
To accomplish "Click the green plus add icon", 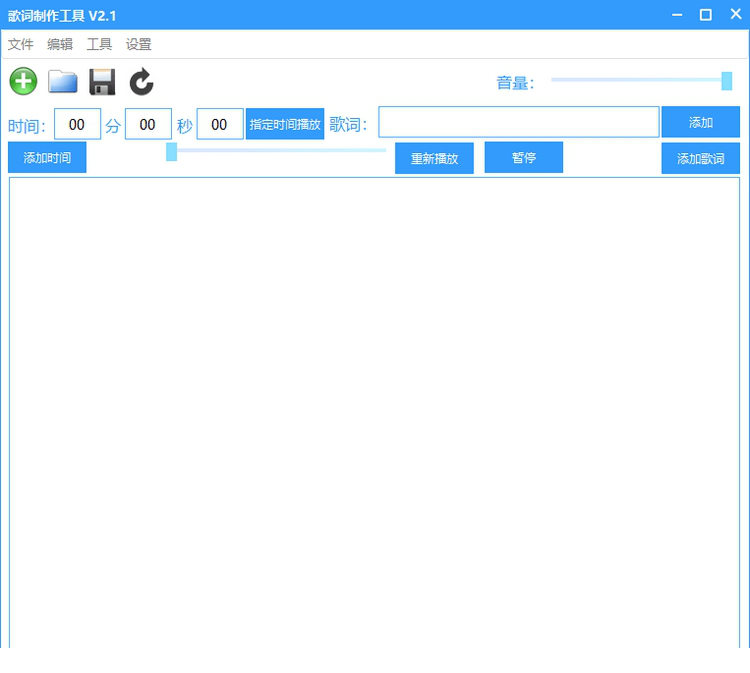I will (x=23, y=81).
